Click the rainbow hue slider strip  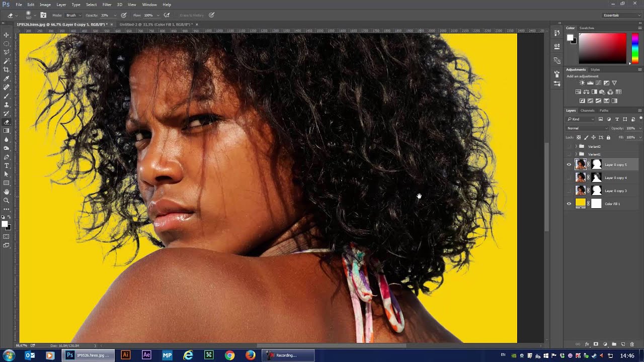tap(635, 48)
